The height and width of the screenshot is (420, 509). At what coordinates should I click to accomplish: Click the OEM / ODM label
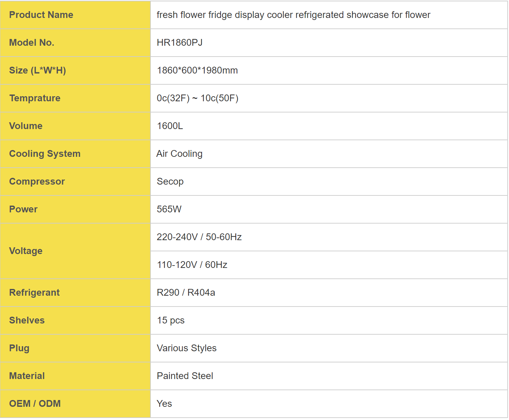click(x=35, y=404)
